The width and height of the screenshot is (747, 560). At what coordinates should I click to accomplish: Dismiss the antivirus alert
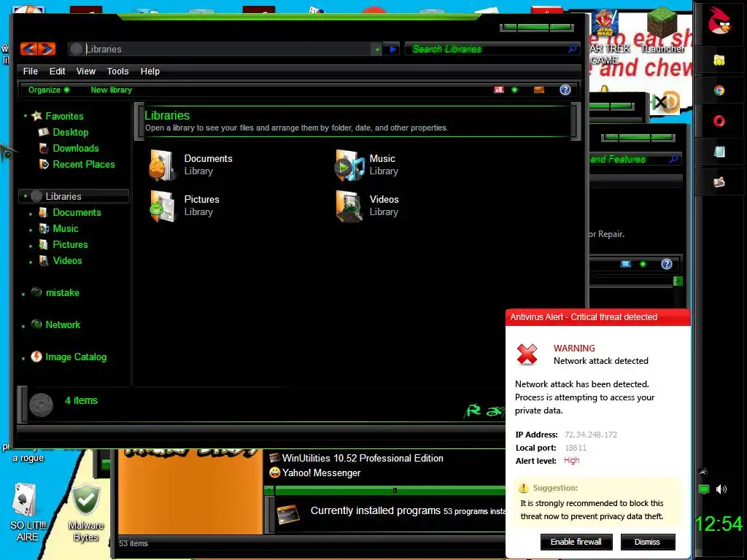pyautogui.click(x=647, y=542)
